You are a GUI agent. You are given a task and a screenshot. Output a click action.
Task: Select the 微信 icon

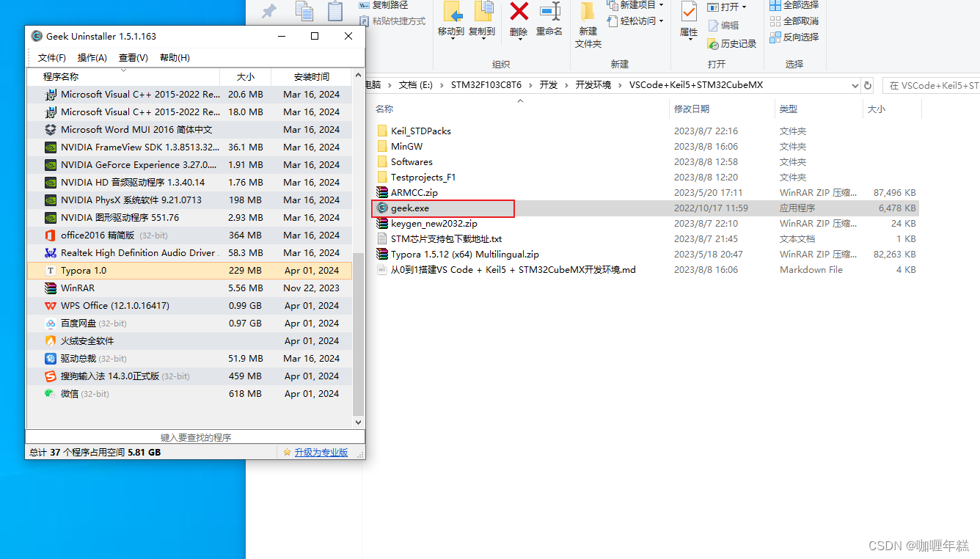[51, 394]
